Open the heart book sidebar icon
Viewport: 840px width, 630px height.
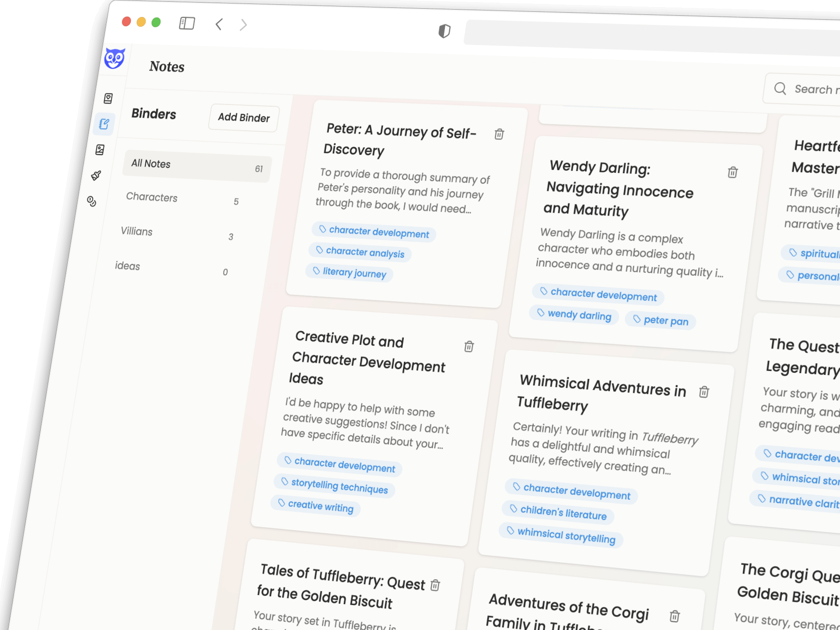[108, 98]
